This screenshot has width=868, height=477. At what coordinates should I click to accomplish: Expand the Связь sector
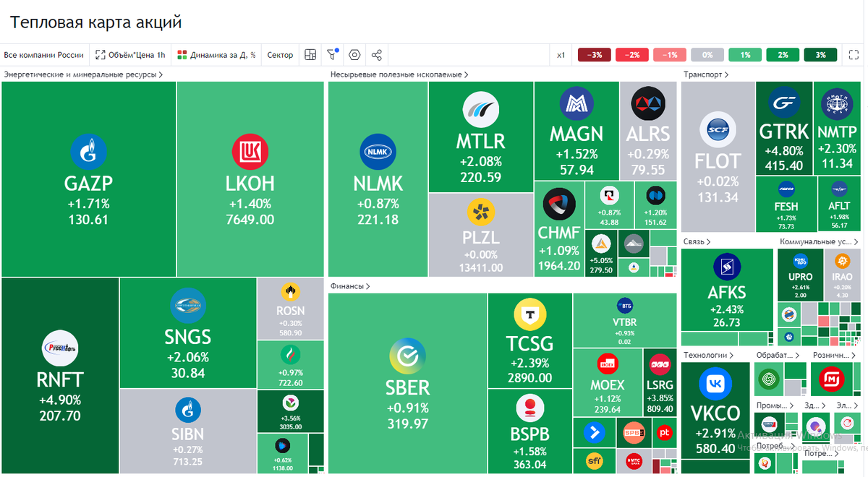697,241
